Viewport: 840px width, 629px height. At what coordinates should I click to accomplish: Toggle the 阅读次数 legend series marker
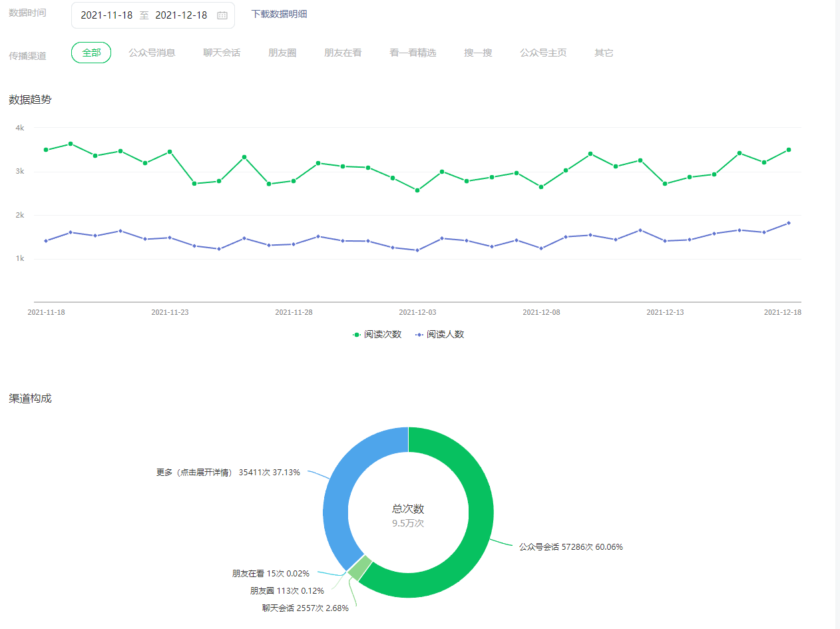(357, 334)
